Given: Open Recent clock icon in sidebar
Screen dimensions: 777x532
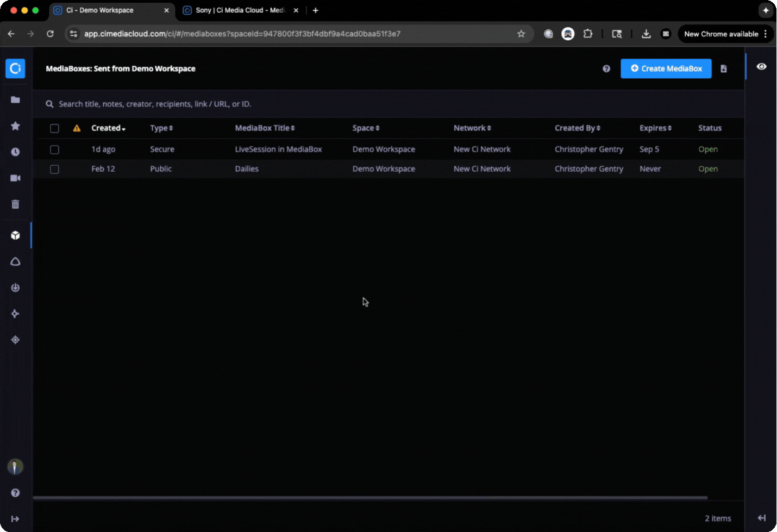Looking at the screenshot, I should tap(15, 152).
